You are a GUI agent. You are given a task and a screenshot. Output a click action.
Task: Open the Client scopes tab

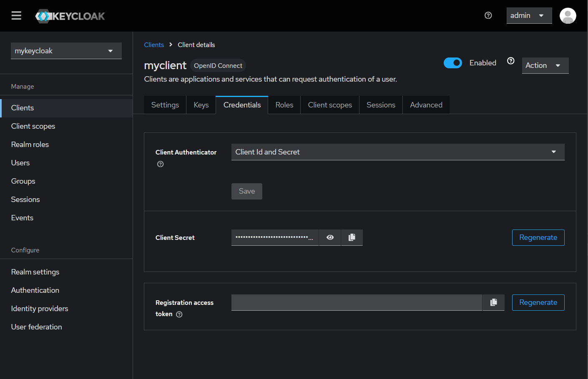(x=330, y=105)
